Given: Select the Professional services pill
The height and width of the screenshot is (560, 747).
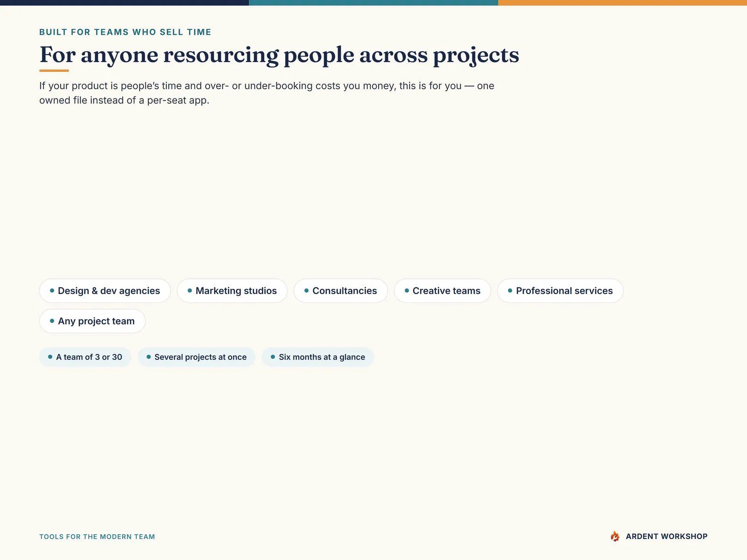Looking at the screenshot, I should [560, 291].
